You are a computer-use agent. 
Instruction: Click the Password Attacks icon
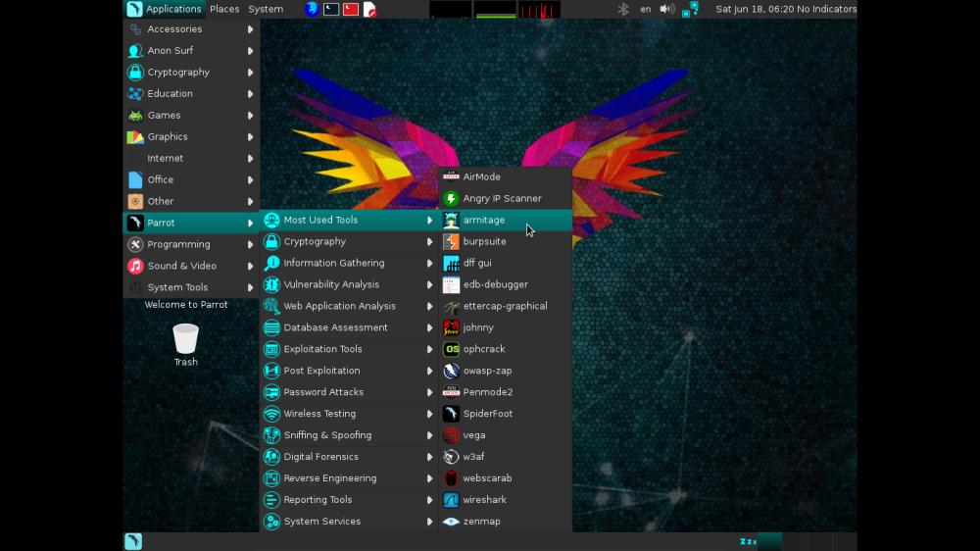271,392
